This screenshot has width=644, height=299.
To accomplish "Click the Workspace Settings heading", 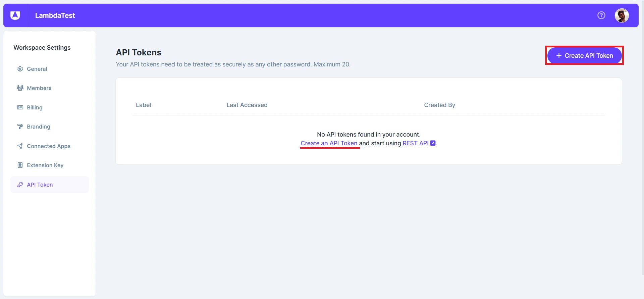I will [x=42, y=48].
